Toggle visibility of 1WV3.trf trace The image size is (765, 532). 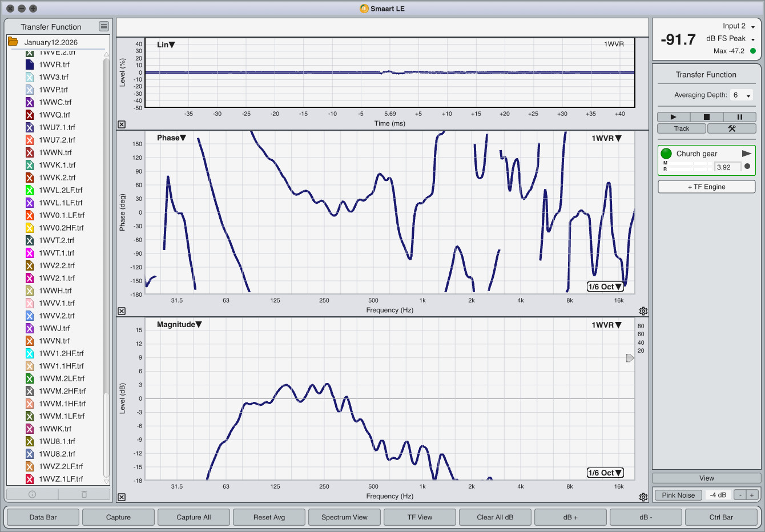(30, 77)
